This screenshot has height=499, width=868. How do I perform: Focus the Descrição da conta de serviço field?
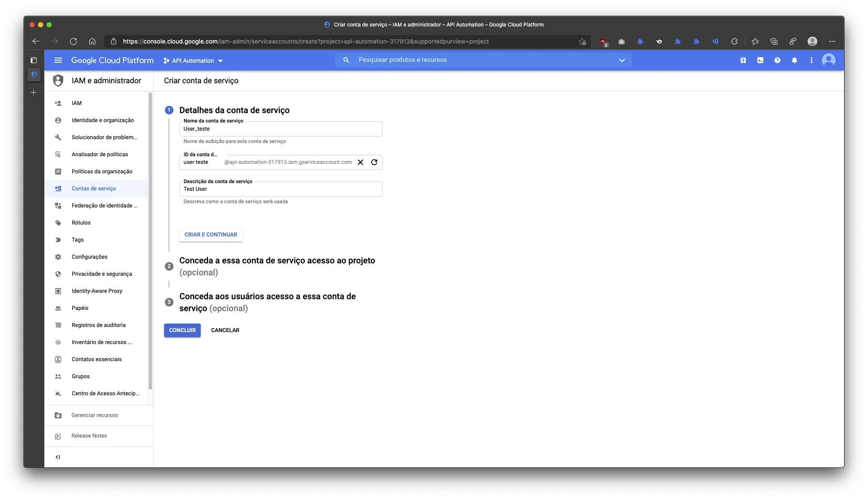[281, 189]
